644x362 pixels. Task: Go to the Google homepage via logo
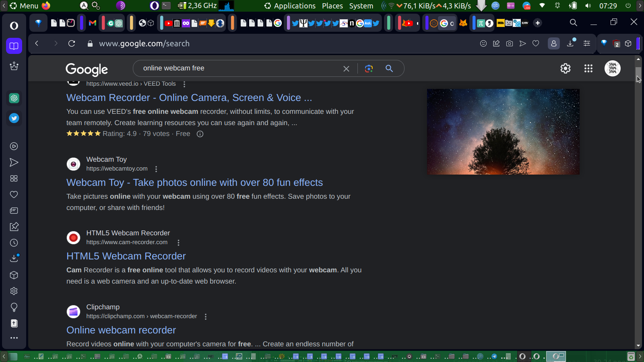87,69
